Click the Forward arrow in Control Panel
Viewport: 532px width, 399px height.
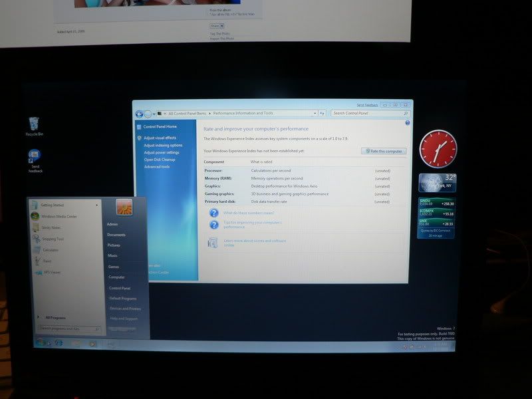tap(148, 114)
